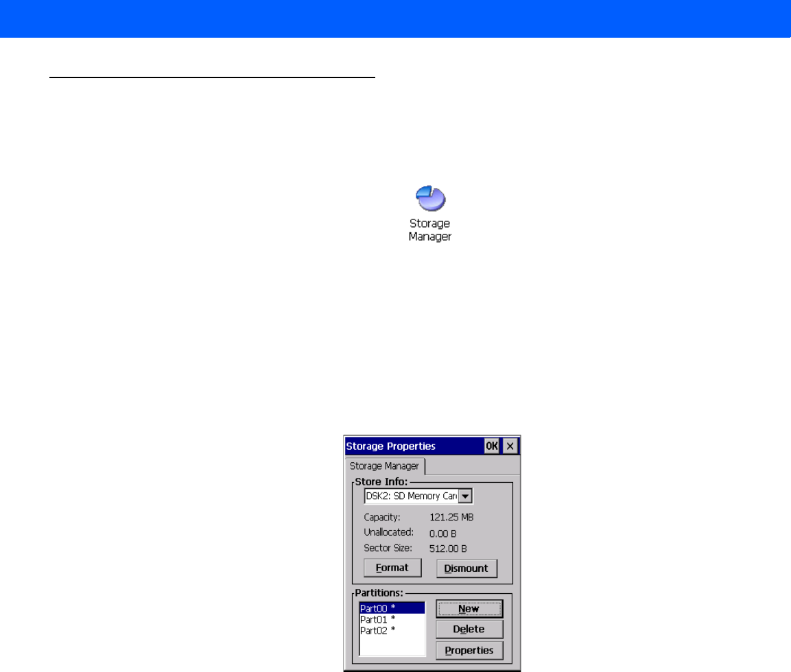Image resolution: width=791 pixels, height=672 pixels.
Task: Expand the DSK2: SD Memory Card dropdown arrow
Action: coord(465,496)
